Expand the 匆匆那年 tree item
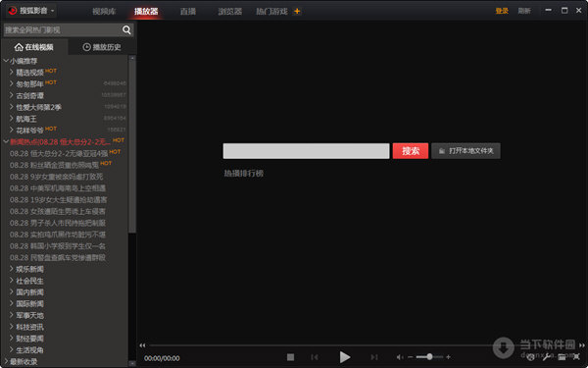The image size is (588, 368). (12, 83)
